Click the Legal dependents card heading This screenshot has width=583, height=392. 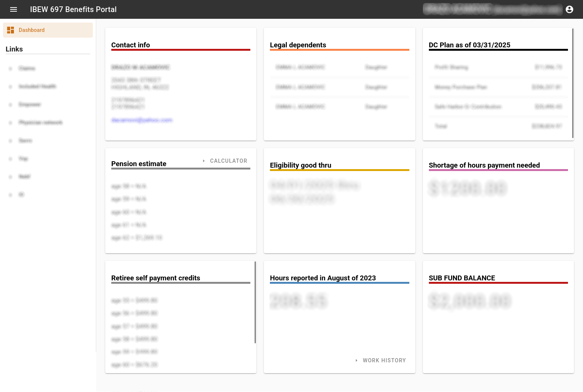click(x=298, y=45)
